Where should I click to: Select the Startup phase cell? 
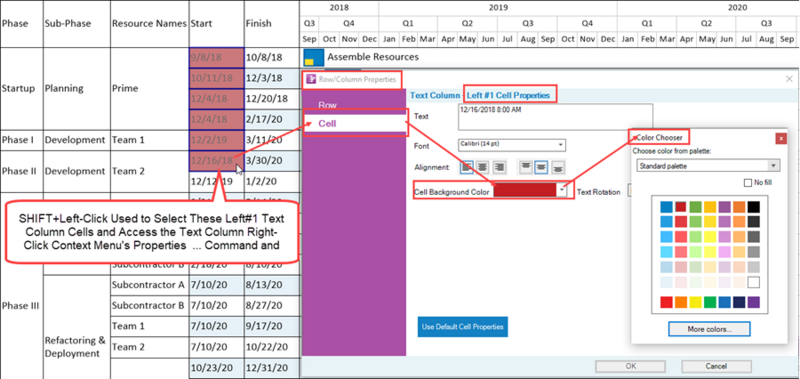(x=22, y=89)
